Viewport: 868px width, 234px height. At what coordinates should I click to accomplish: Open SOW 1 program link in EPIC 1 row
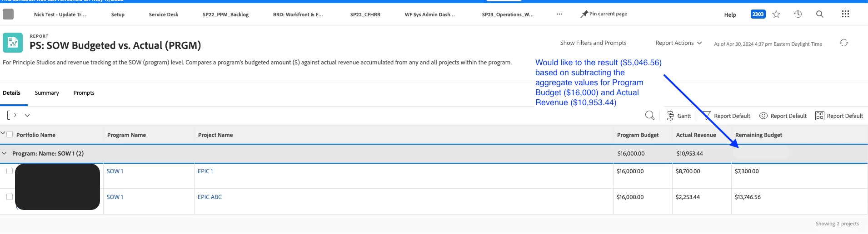(x=115, y=171)
